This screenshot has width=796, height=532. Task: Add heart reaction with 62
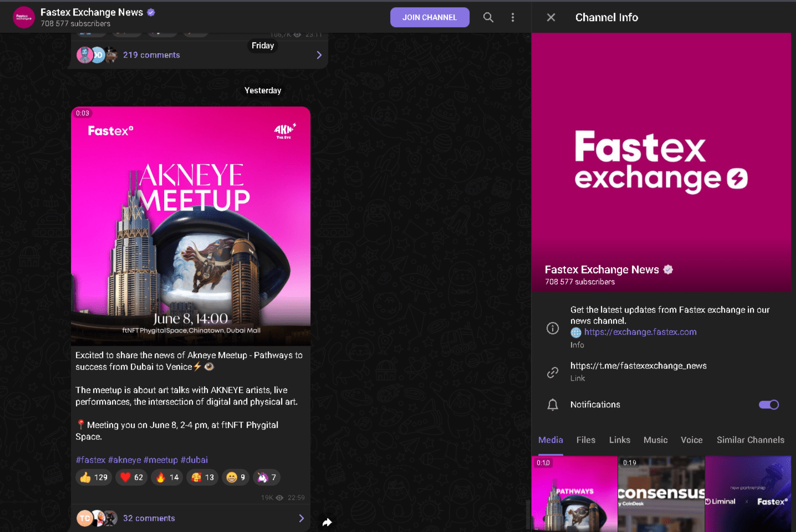coord(131,477)
